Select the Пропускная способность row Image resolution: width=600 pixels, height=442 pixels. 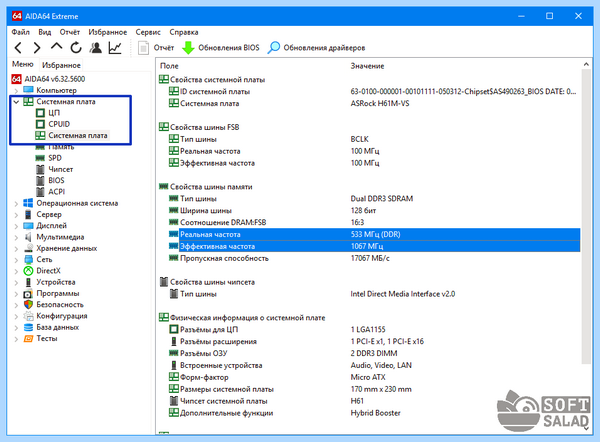375,258
